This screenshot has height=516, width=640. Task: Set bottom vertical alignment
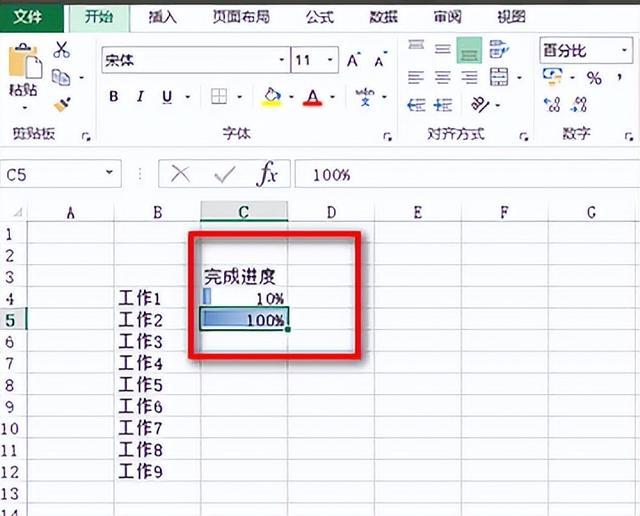pyautogui.click(x=469, y=50)
